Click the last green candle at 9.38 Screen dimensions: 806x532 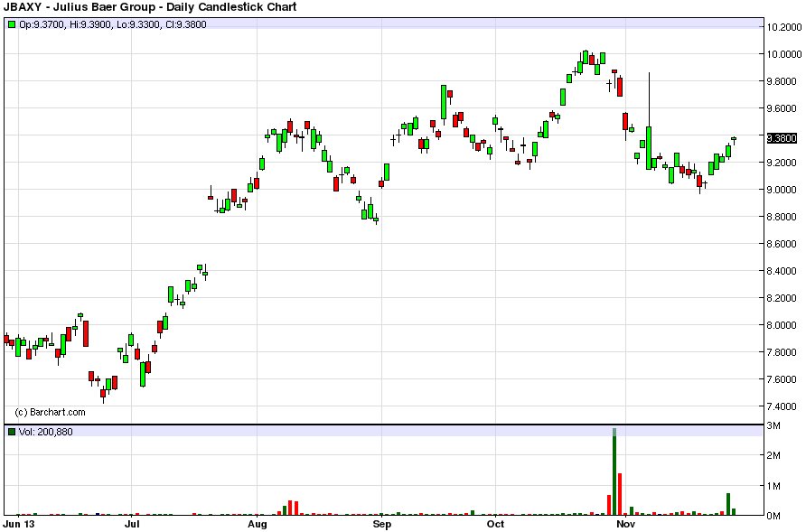734,140
